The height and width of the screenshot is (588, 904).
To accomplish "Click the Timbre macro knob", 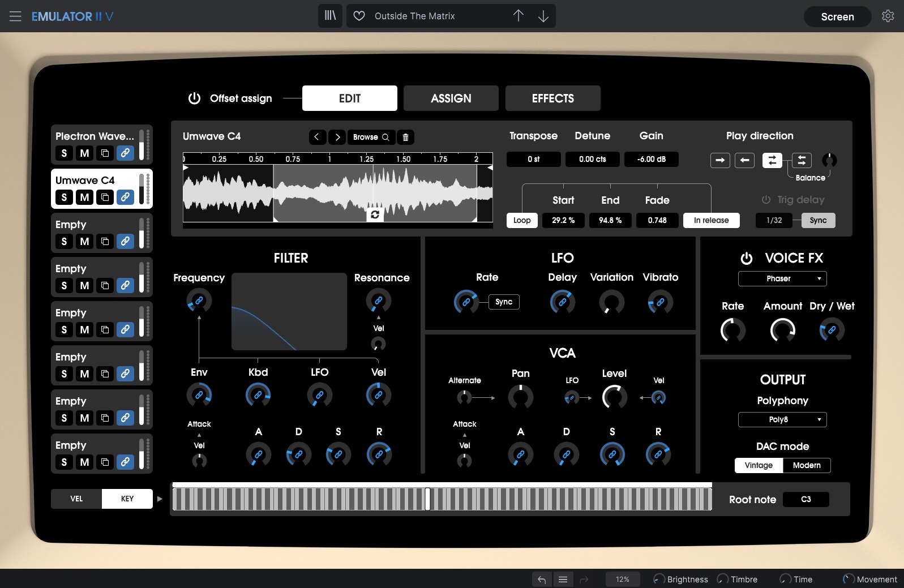I will coord(723,579).
